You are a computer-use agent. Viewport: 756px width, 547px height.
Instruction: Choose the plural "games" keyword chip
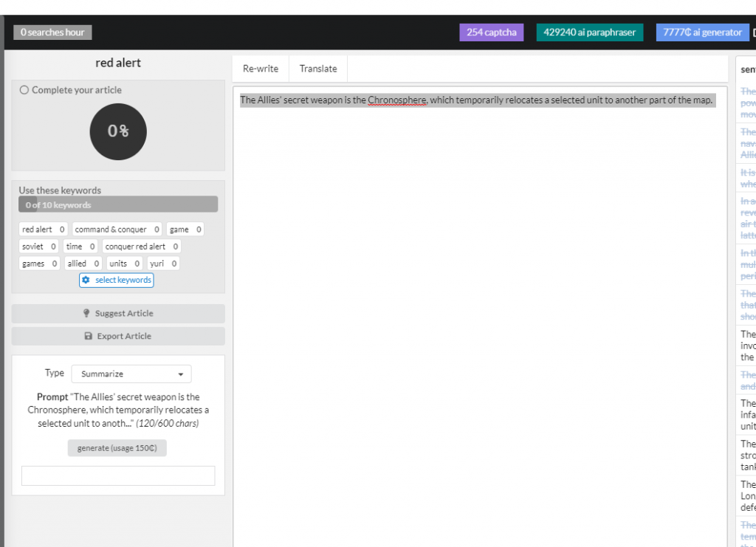(x=40, y=263)
